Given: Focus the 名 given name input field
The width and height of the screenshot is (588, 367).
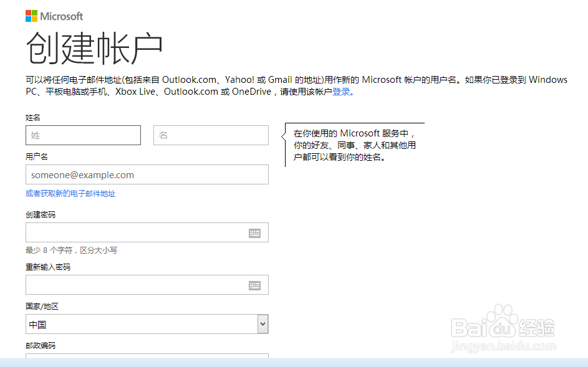Looking at the screenshot, I should click(211, 135).
